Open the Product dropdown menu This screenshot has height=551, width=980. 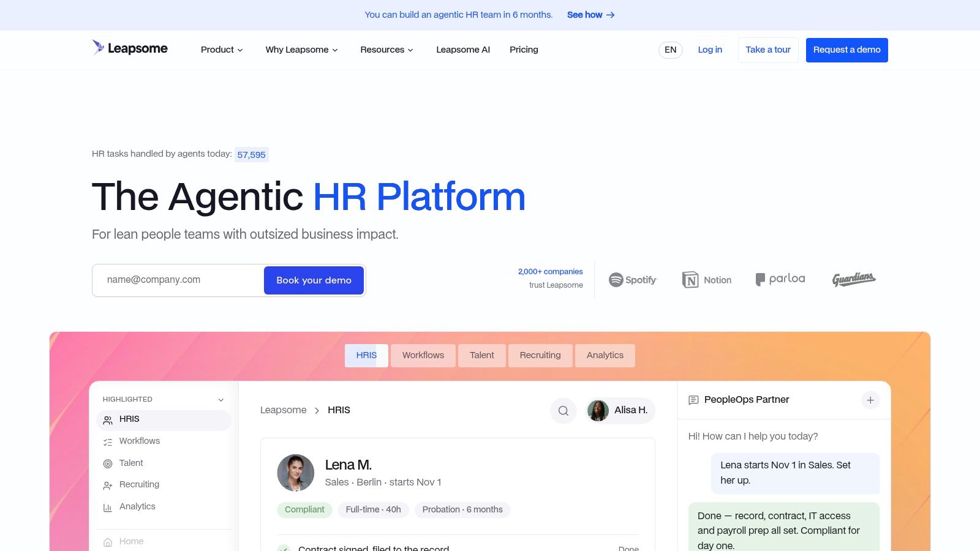(222, 50)
